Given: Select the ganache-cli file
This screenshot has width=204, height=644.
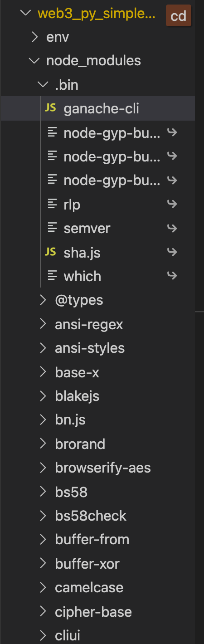Looking at the screenshot, I should [x=102, y=108].
